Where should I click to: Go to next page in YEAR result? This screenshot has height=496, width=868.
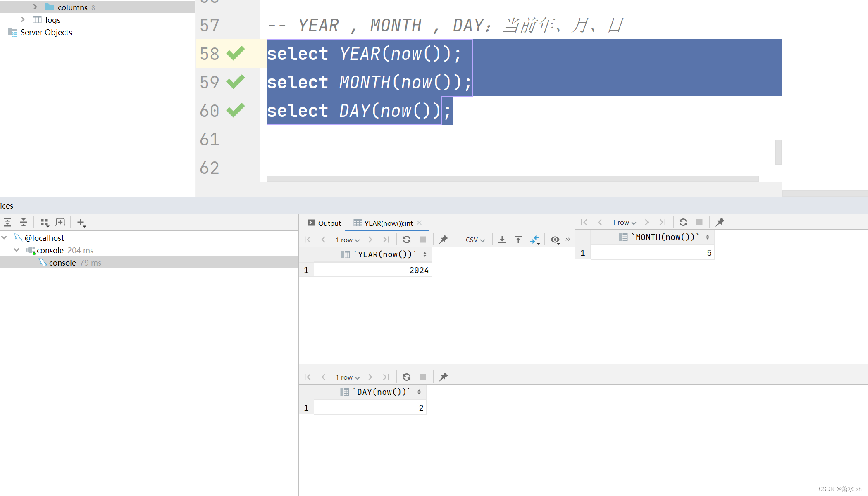click(x=370, y=240)
